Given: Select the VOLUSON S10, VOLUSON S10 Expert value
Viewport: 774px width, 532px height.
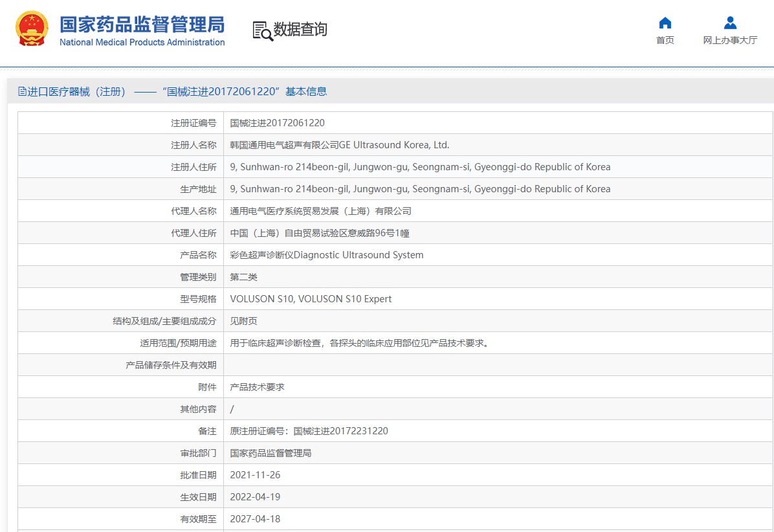Looking at the screenshot, I should tap(311, 299).
